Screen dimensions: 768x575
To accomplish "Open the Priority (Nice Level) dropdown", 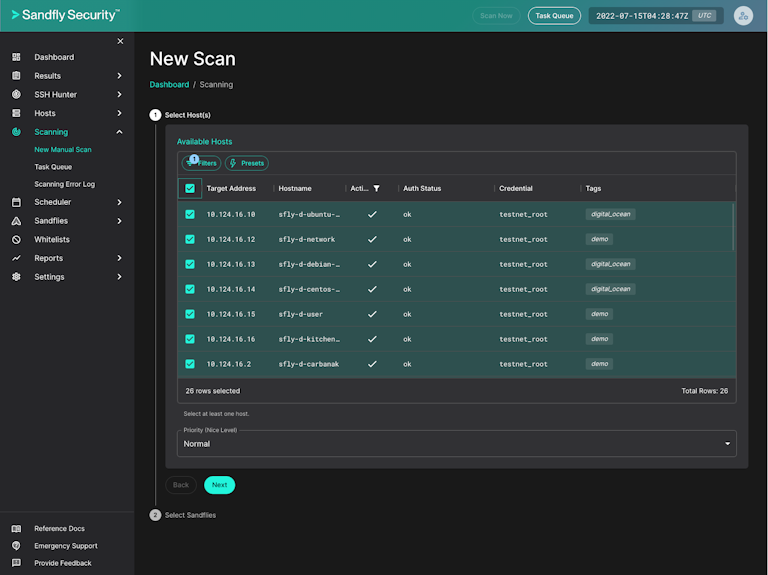I will pyautogui.click(x=456, y=444).
